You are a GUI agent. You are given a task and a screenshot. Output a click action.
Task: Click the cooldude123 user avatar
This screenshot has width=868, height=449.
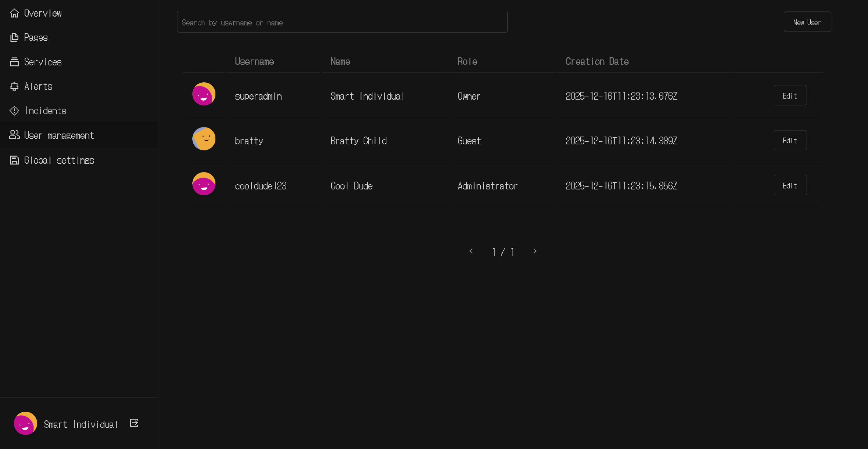point(204,184)
